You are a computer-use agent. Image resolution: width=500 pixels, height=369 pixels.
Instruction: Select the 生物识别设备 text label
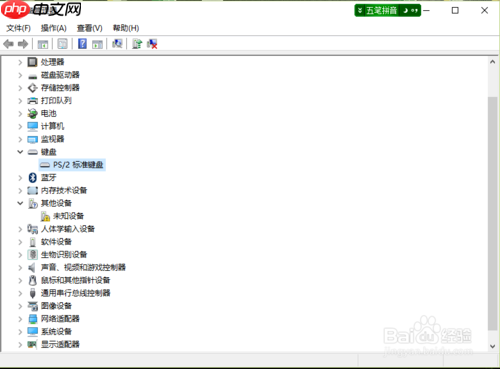pos(64,255)
